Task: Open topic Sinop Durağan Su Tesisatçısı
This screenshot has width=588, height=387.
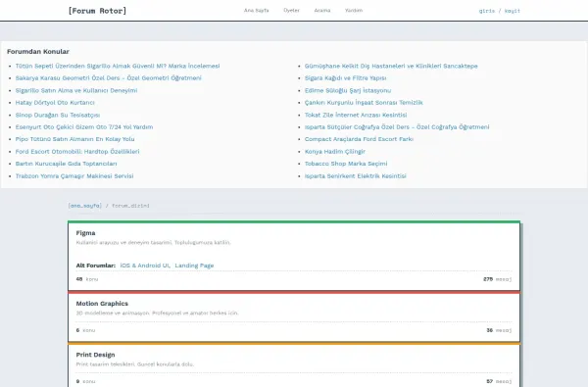Action: (x=58, y=115)
